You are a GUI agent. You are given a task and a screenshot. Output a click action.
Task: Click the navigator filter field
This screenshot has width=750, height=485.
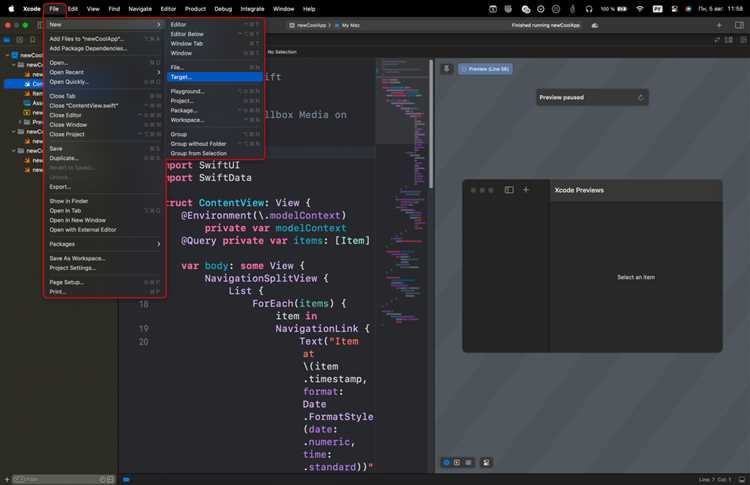point(62,479)
